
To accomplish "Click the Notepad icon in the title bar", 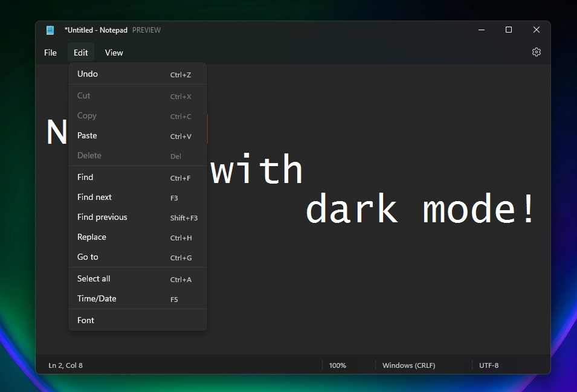I will point(50,30).
